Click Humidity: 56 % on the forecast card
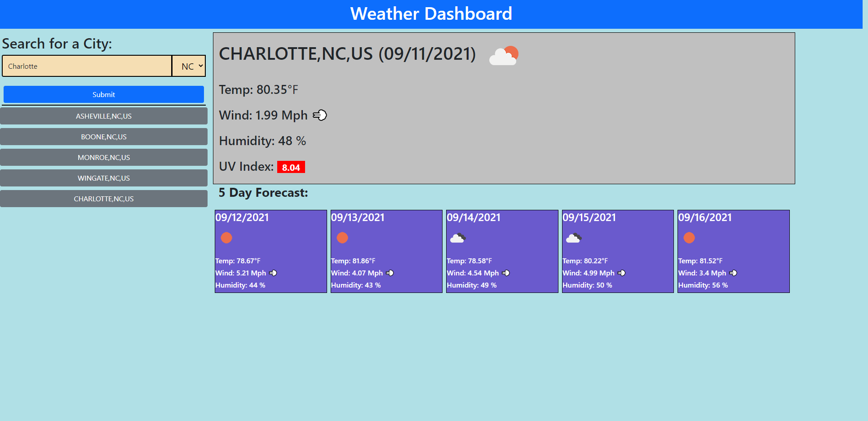The image size is (868, 421). click(x=703, y=285)
